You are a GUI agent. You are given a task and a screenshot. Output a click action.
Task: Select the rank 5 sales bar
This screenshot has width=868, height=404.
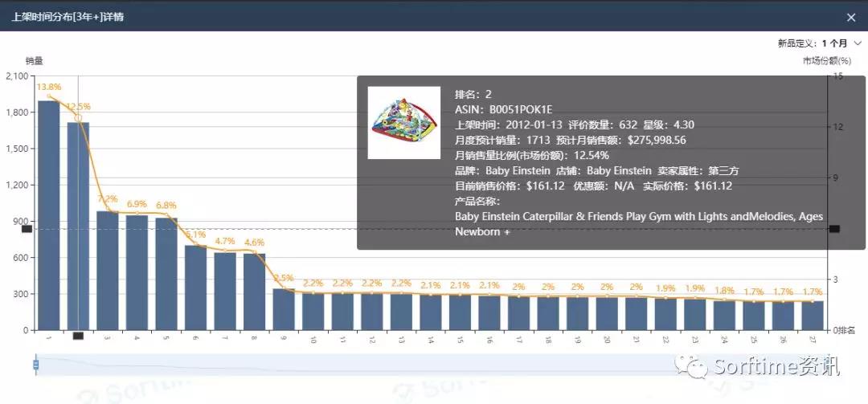[x=166, y=274]
